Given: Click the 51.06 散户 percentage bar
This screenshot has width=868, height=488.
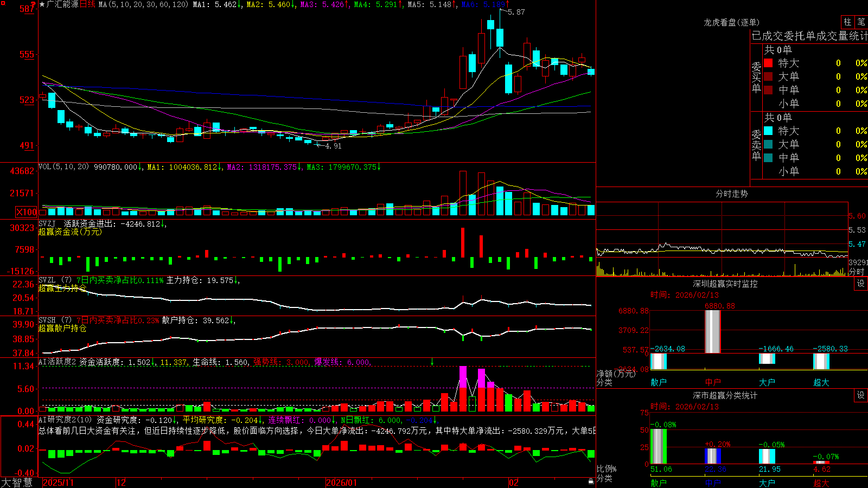Looking at the screenshot, I should [x=659, y=446].
